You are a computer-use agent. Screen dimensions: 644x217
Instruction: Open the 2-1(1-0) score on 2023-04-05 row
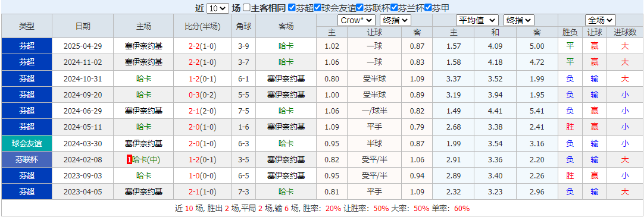(203, 191)
